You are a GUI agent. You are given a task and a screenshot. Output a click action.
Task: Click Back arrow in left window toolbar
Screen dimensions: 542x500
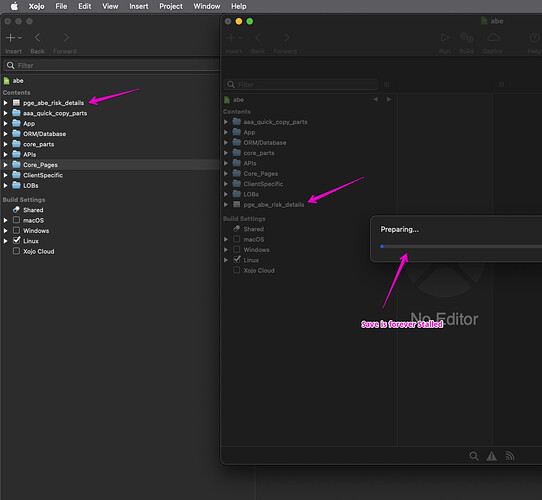coord(37,37)
